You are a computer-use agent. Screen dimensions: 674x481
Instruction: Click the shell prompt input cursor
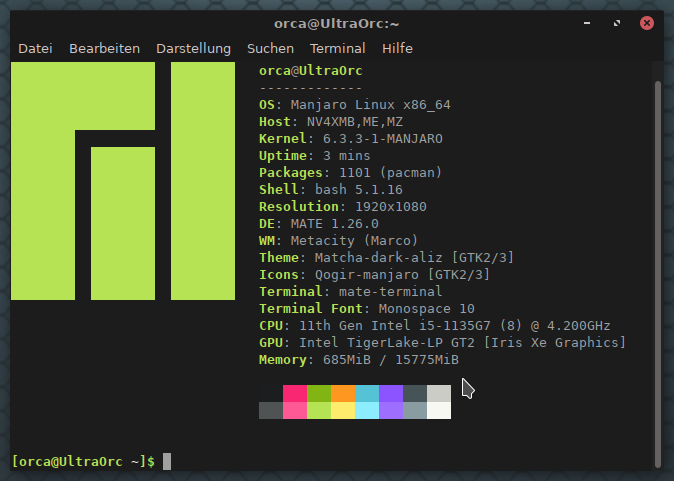167,462
